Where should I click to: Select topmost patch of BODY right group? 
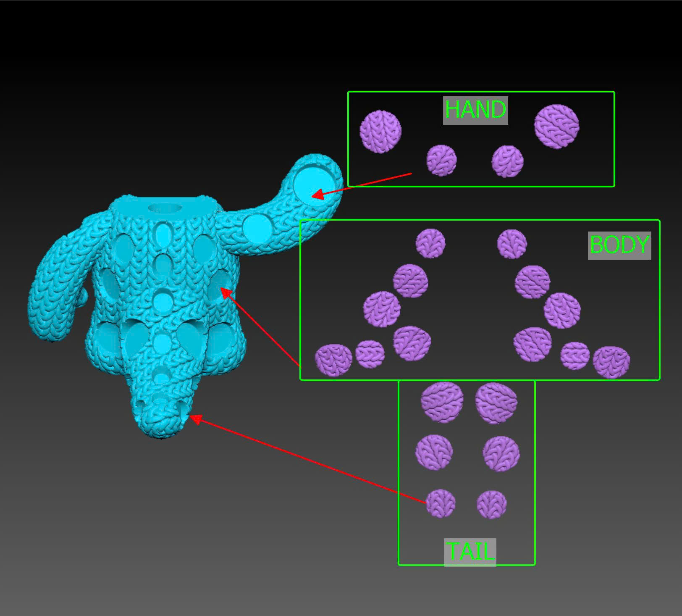pos(511,244)
